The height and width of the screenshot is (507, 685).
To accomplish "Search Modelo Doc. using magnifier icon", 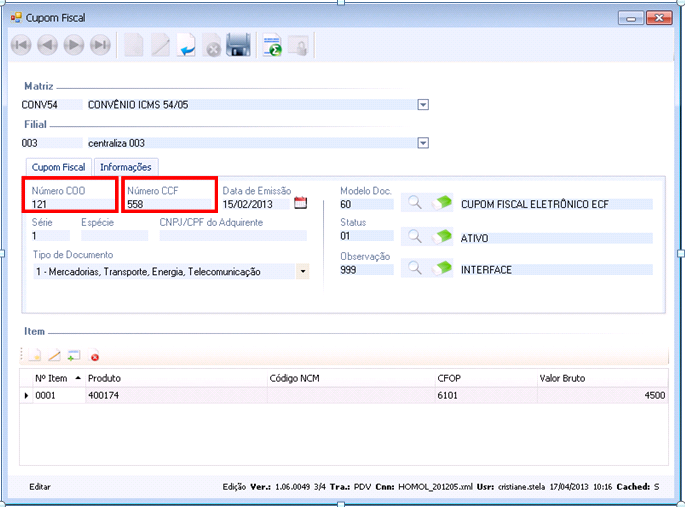I will pos(414,203).
